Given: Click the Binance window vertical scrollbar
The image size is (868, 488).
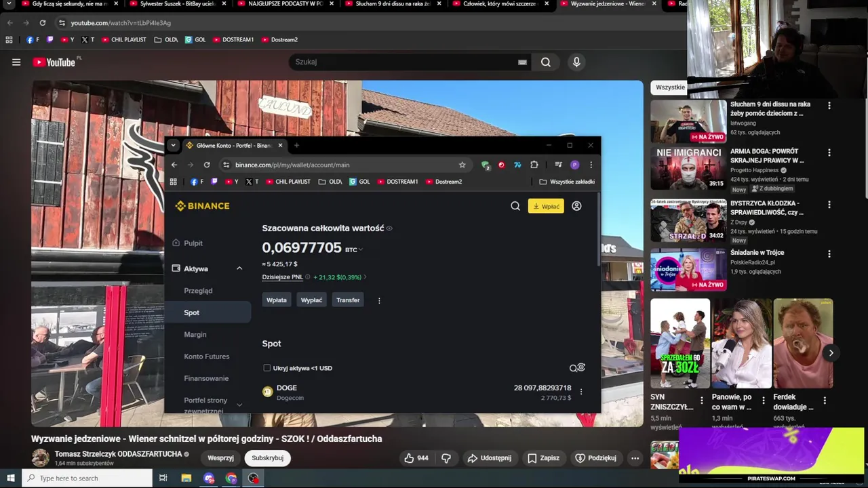Looking at the screenshot, I should point(598,230).
